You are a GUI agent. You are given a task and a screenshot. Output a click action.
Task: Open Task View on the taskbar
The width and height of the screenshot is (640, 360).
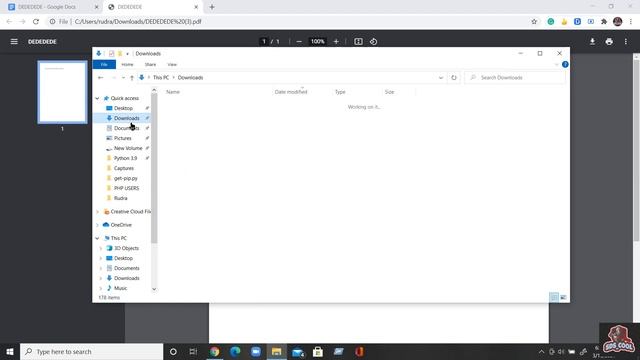tap(193, 351)
